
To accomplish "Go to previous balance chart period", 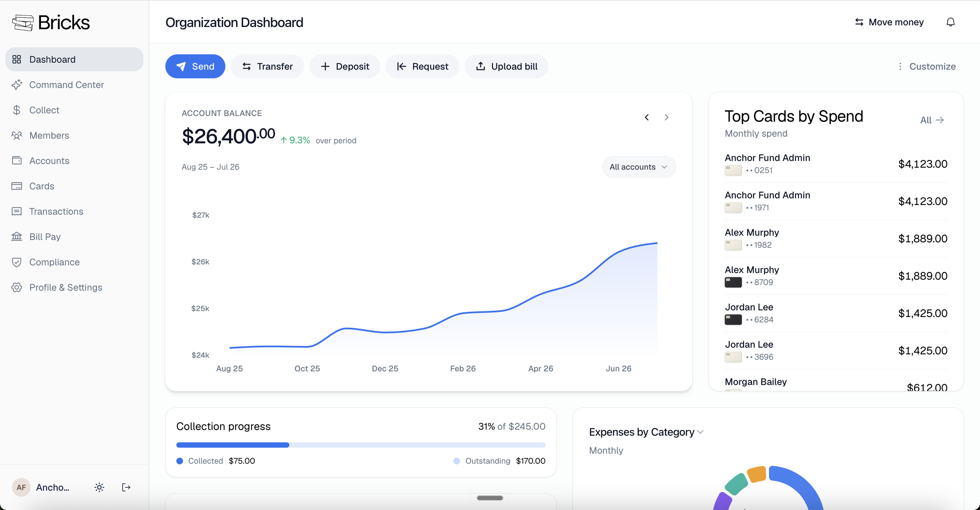I will pyautogui.click(x=647, y=117).
